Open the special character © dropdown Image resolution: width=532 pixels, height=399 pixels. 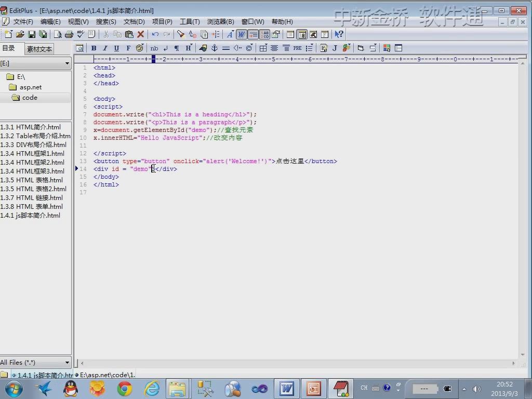tap(249, 48)
